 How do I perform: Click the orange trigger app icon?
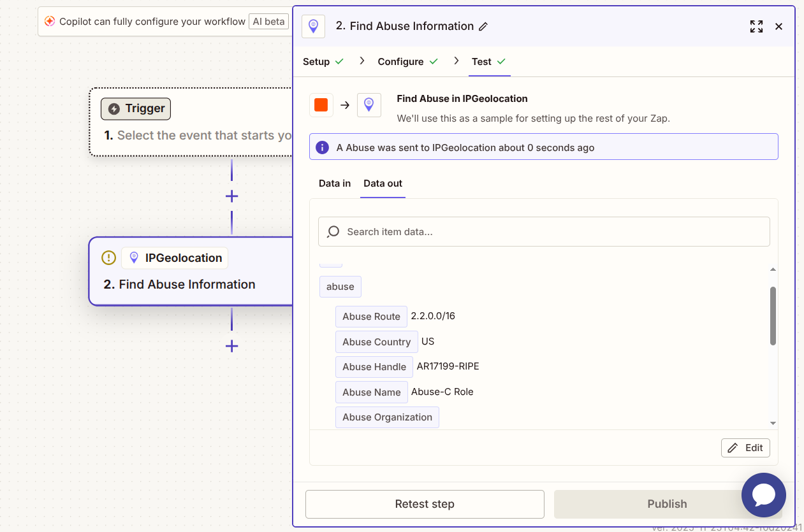(321, 105)
